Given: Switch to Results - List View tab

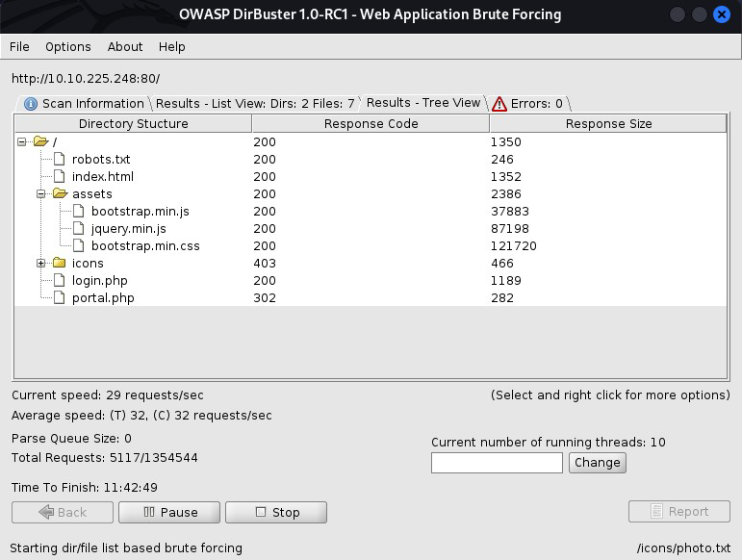Looking at the screenshot, I should (x=255, y=104).
